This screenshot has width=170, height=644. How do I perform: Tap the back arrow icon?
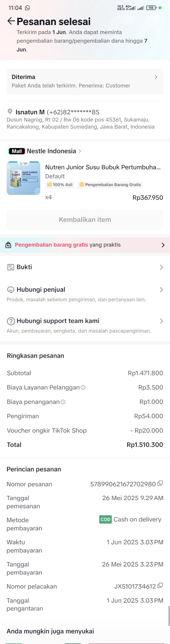click(11, 21)
